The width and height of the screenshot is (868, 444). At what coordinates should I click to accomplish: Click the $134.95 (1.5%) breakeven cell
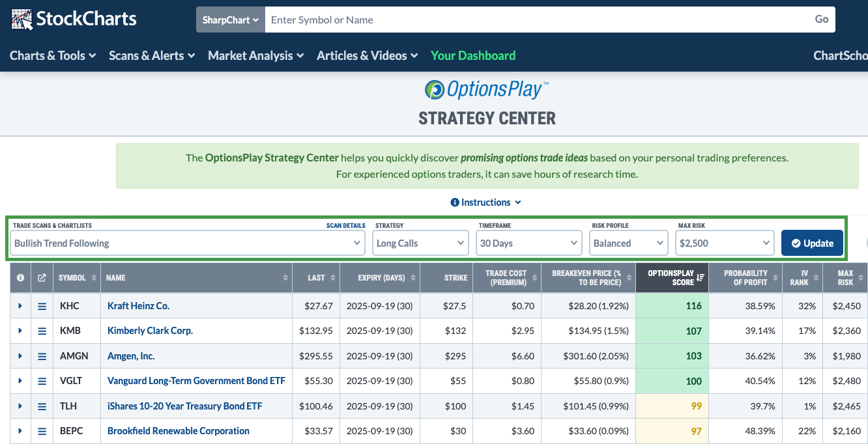point(588,331)
